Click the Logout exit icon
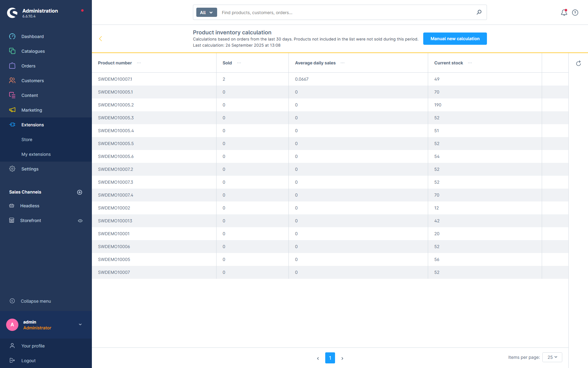Image resolution: width=588 pixels, height=368 pixels. point(12,361)
